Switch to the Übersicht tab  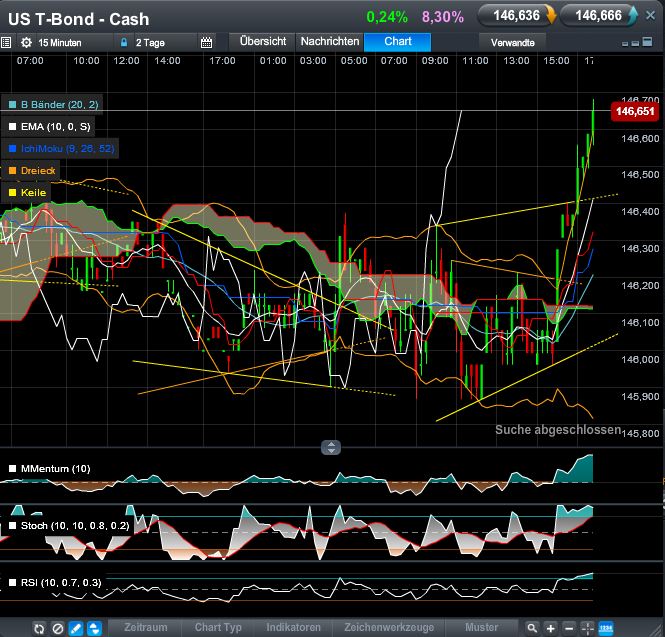[263, 42]
